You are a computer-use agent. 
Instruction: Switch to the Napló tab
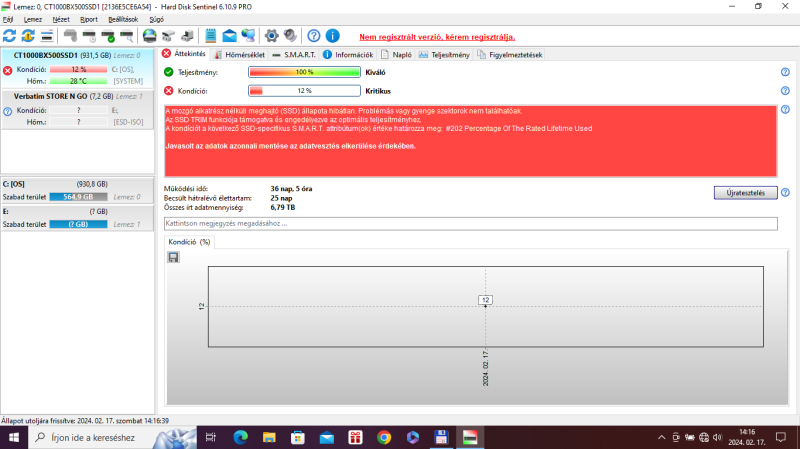point(396,55)
